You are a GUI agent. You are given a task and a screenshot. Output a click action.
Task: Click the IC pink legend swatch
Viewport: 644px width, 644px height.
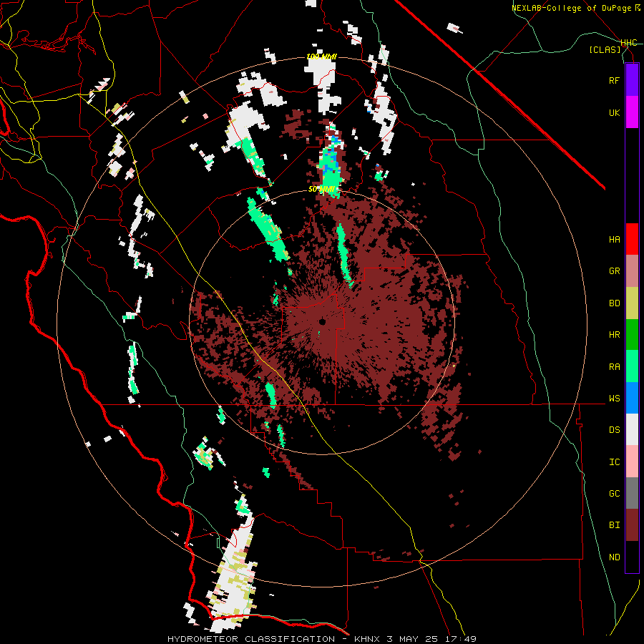click(x=632, y=462)
